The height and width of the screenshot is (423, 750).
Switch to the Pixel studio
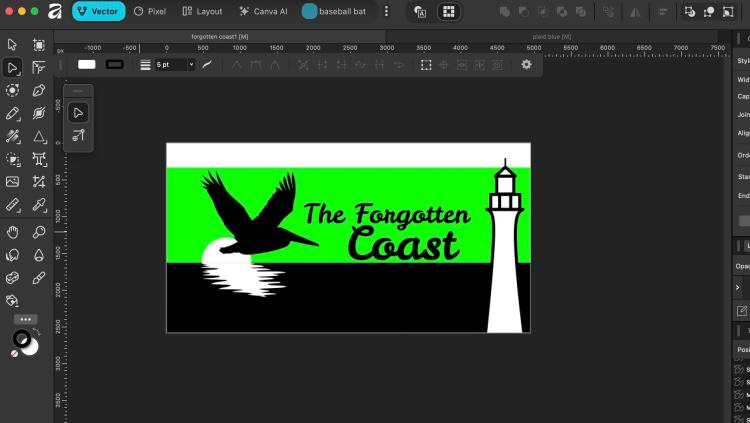point(150,11)
